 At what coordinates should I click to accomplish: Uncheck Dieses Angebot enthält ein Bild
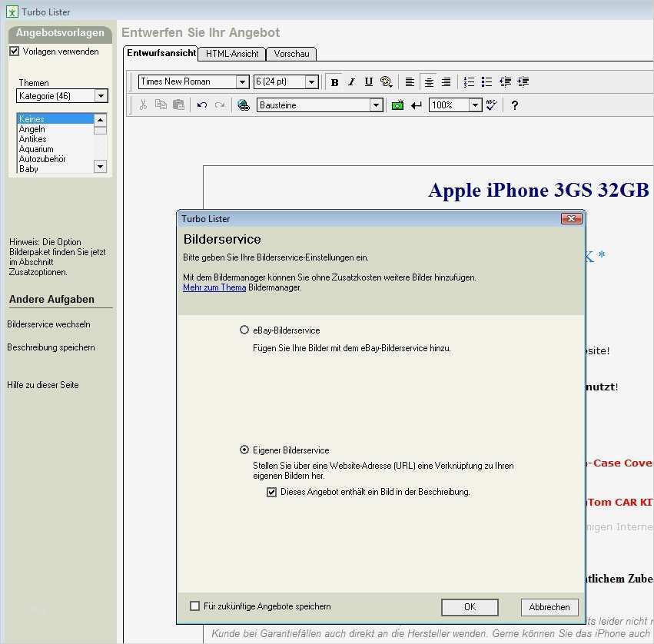(271, 492)
